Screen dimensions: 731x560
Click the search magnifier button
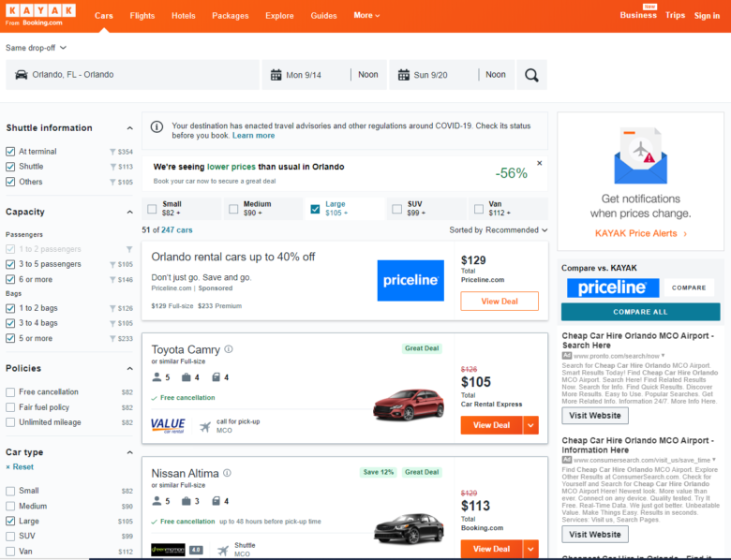click(531, 75)
